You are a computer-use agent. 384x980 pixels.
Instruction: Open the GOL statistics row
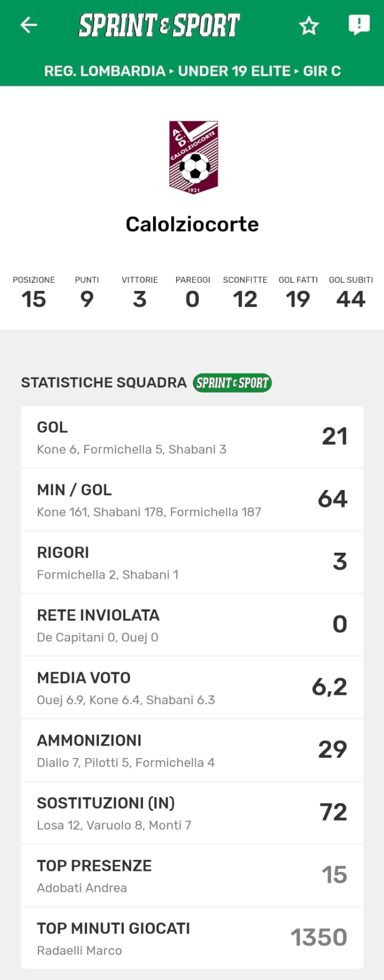pyautogui.click(x=192, y=437)
